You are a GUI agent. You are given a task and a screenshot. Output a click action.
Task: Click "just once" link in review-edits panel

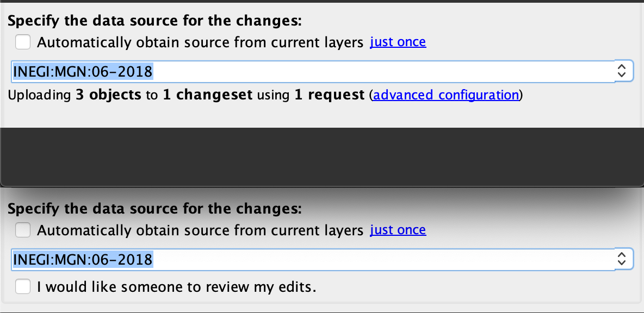[x=398, y=230]
